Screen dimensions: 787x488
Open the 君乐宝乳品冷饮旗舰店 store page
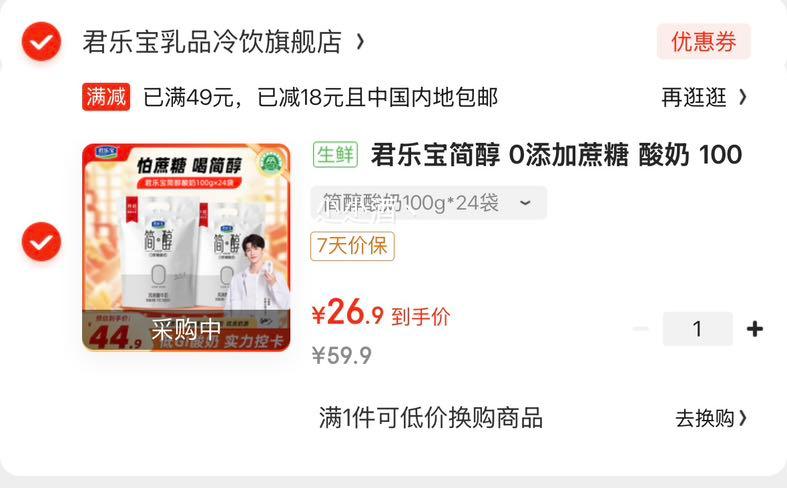click(x=212, y=42)
